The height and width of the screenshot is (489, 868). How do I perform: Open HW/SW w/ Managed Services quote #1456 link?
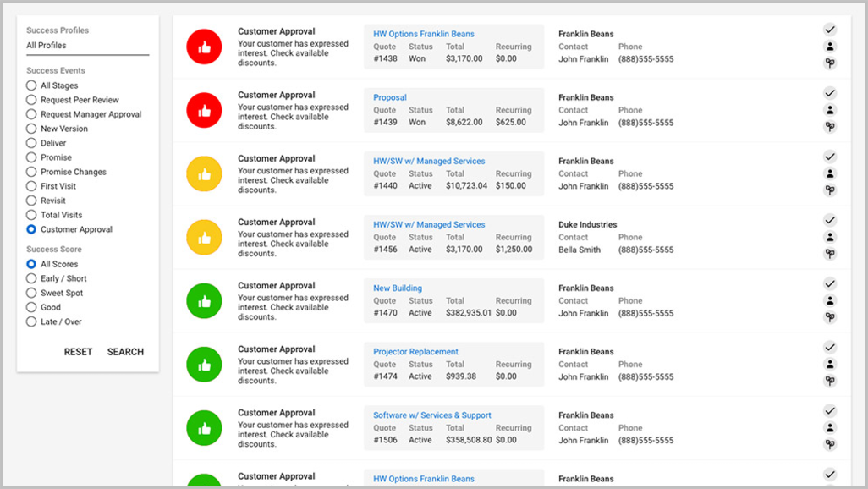click(x=429, y=224)
